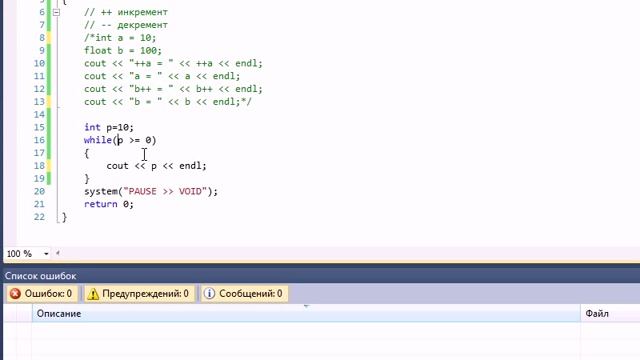Screen dimensions: 640x360
Task: Click the 'cout << p << endl;' line
Action: (x=156, y=166)
